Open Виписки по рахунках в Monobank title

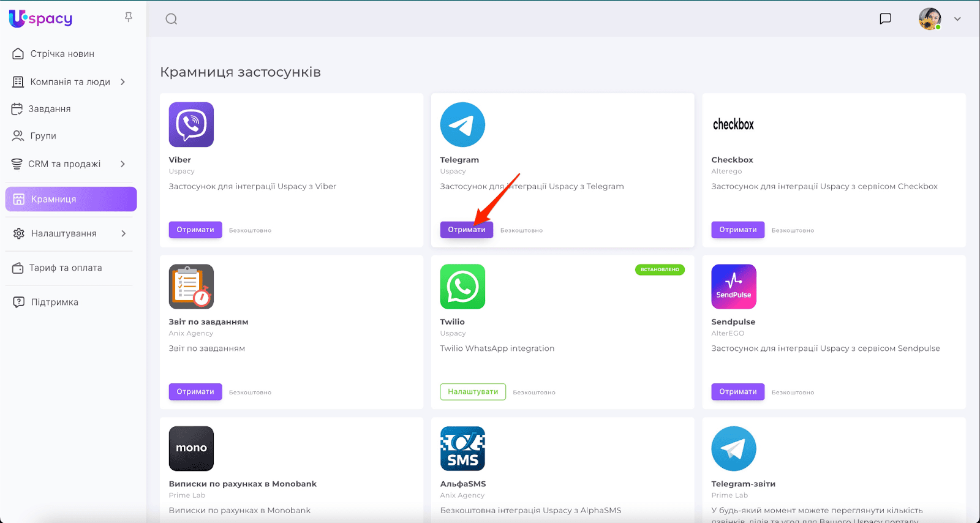click(243, 484)
